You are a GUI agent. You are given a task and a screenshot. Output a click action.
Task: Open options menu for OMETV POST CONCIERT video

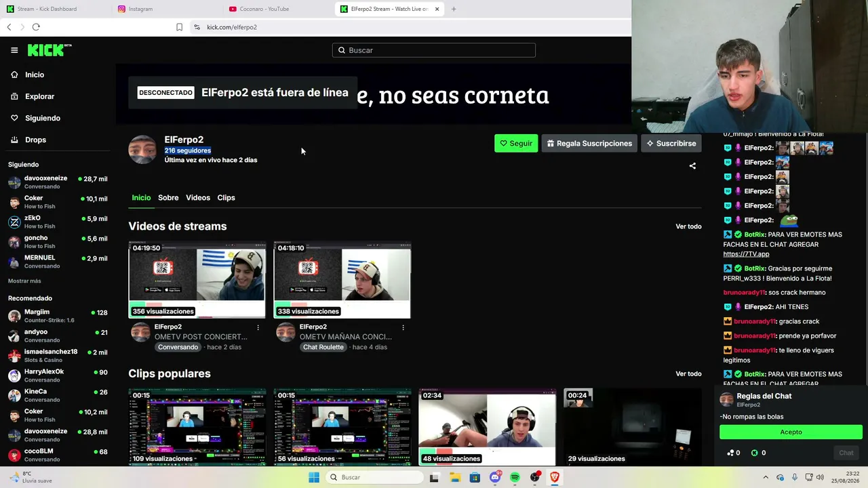point(258,327)
